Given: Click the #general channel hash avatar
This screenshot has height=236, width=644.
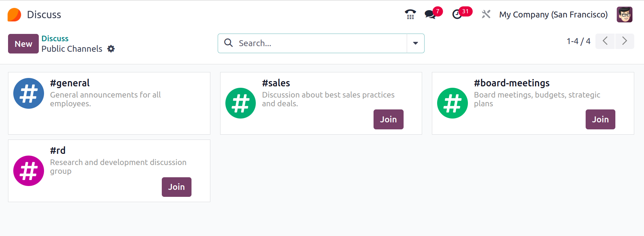Looking at the screenshot, I should (29, 93).
